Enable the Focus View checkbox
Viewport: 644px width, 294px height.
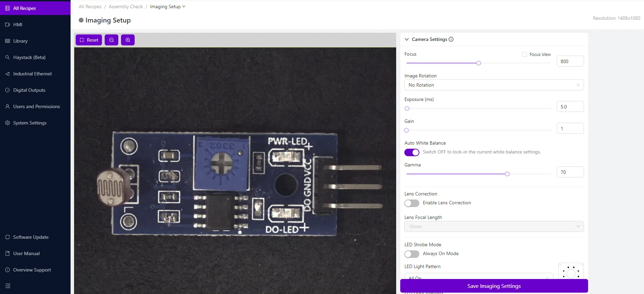pyautogui.click(x=525, y=55)
